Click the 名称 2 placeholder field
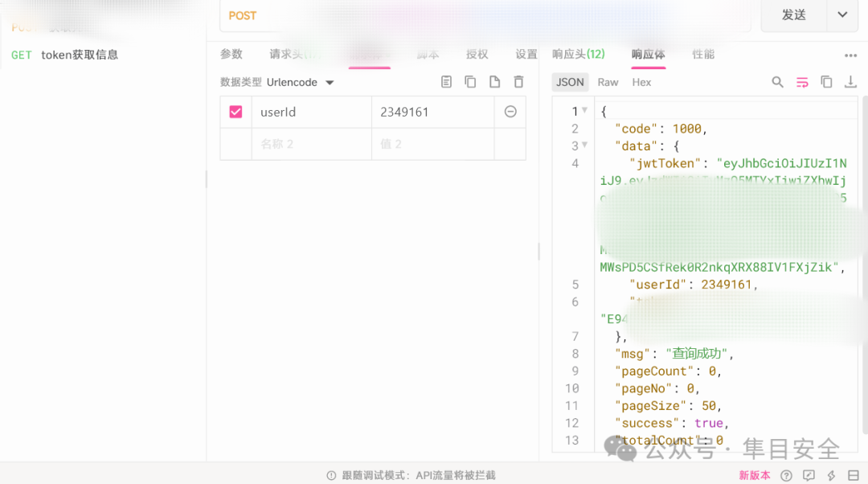This screenshot has height=484, width=868. (312, 144)
